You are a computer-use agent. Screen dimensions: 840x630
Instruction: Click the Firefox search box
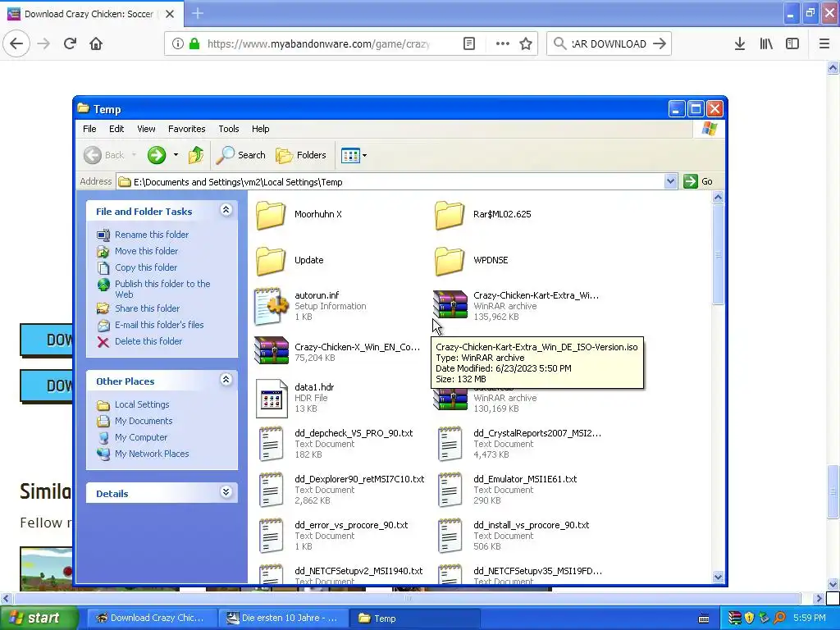[609, 44]
